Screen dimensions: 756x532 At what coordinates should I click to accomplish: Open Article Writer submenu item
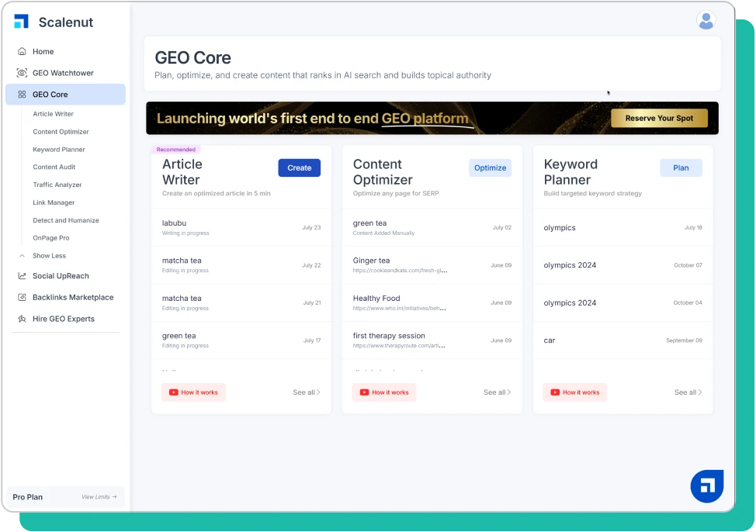pos(53,114)
